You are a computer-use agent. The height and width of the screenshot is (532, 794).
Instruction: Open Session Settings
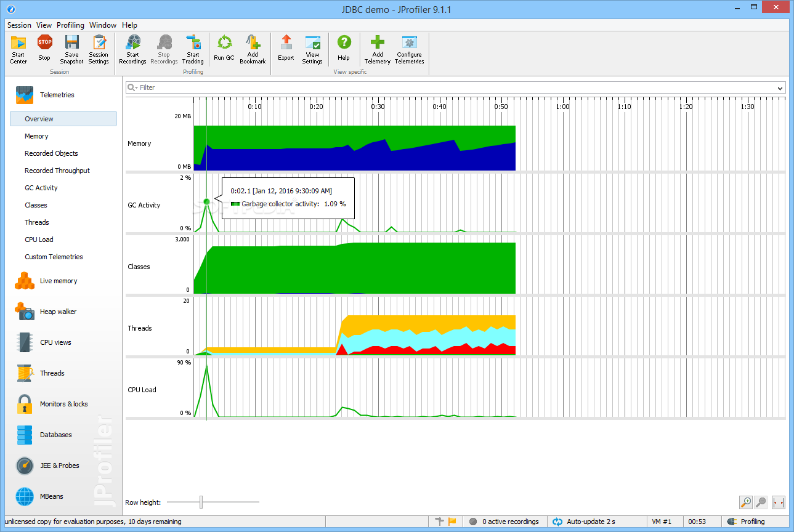[99, 49]
